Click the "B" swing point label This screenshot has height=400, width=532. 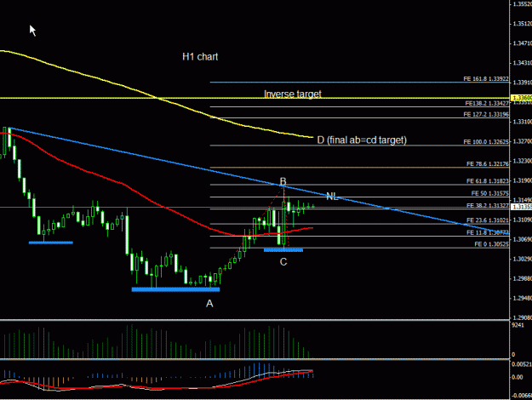283,181
